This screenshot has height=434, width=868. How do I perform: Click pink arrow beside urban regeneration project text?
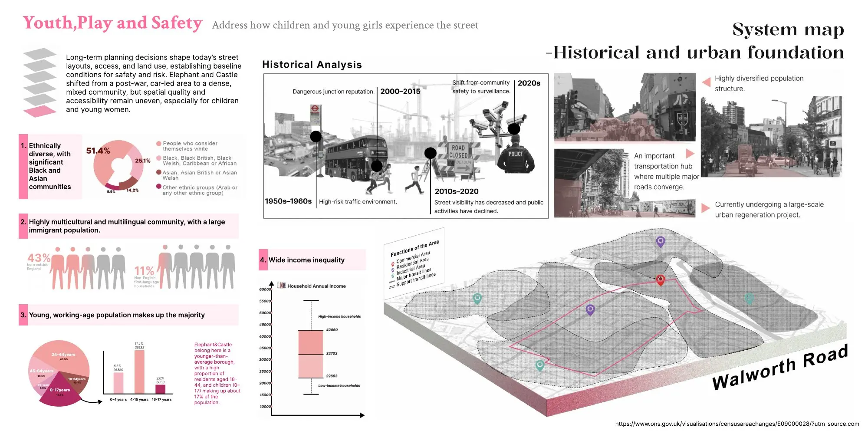coord(706,208)
